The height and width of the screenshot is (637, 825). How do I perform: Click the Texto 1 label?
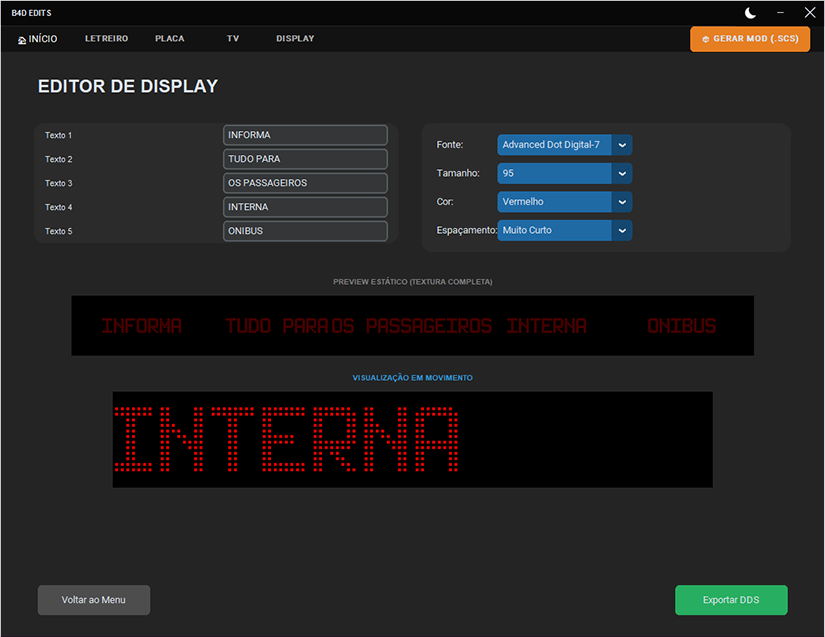[x=58, y=135]
